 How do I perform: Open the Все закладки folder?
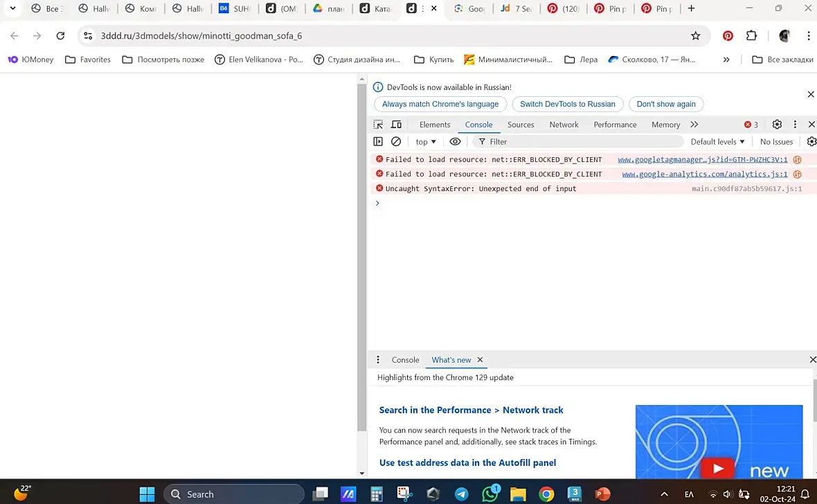[782, 60]
